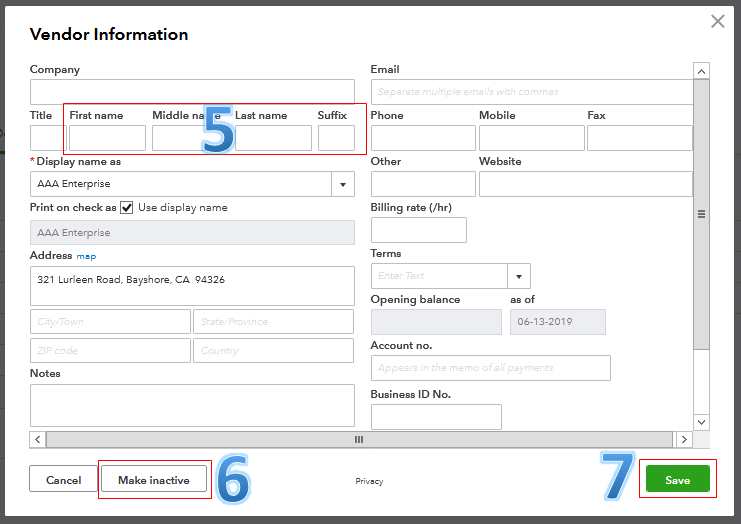
Task: Toggle the Use display name checkbox
Action: pyautogui.click(x=127, y=208)
